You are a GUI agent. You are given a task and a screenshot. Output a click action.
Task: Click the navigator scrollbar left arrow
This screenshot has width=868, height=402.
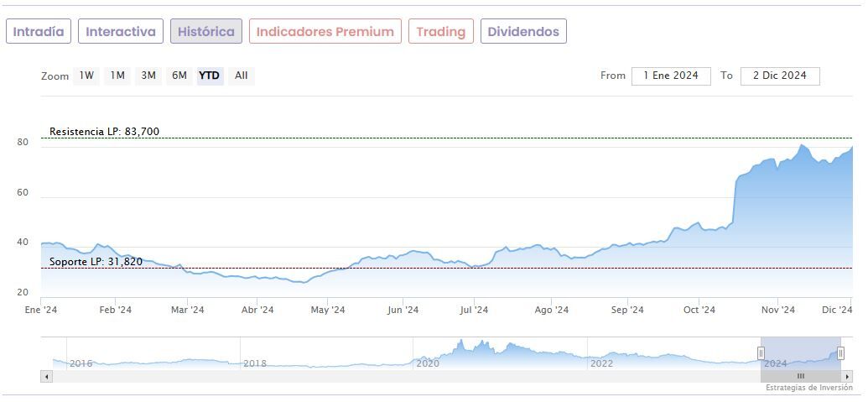point(46,377)
